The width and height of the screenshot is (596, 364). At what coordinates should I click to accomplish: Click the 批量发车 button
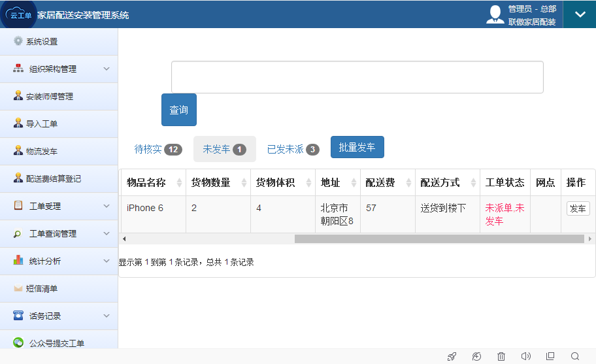tap(357, 147)
